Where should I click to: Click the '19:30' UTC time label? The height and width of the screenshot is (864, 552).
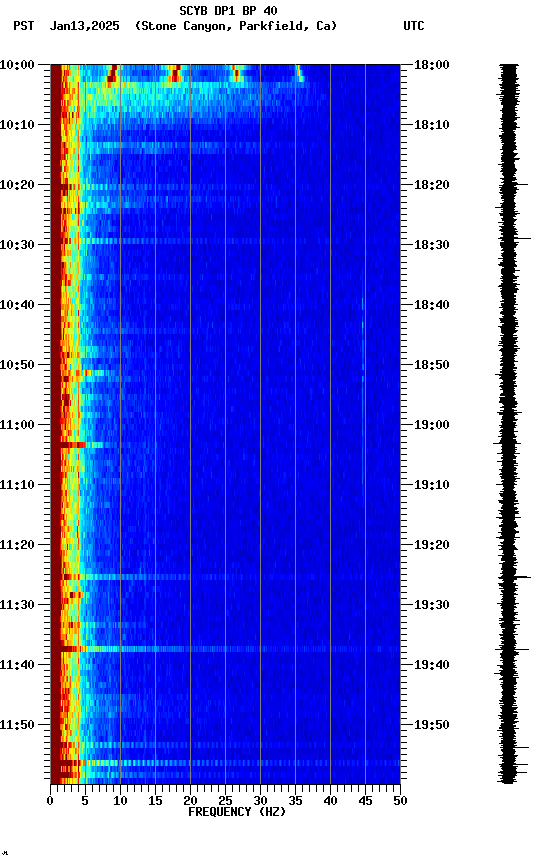432,605
